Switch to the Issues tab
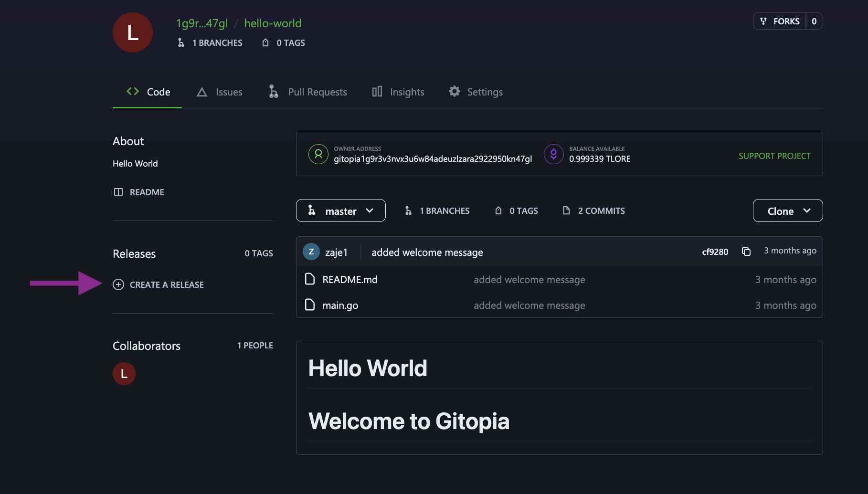Viewport: 868px width, 494px height. pyautogui.click(x=220, y=92)
